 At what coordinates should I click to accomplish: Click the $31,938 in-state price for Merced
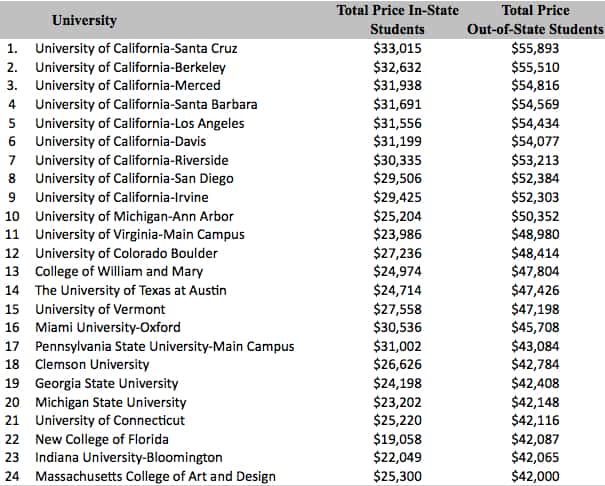point(397,85)
